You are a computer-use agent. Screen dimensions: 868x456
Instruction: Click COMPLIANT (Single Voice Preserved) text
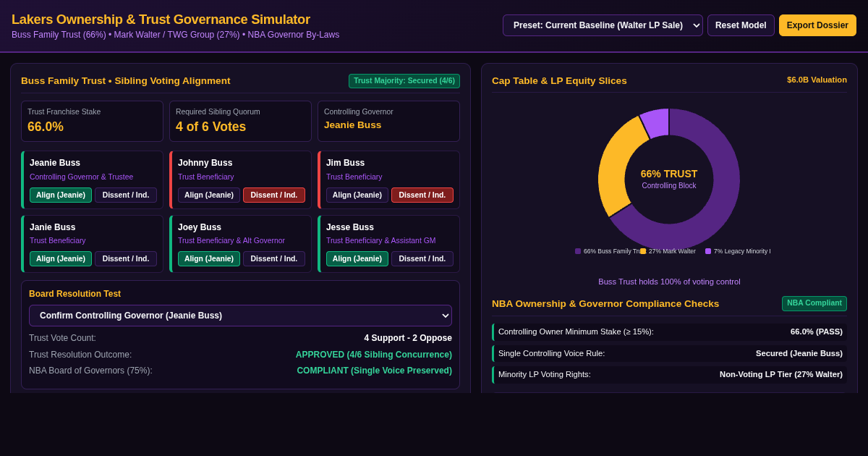coord(375,371)
